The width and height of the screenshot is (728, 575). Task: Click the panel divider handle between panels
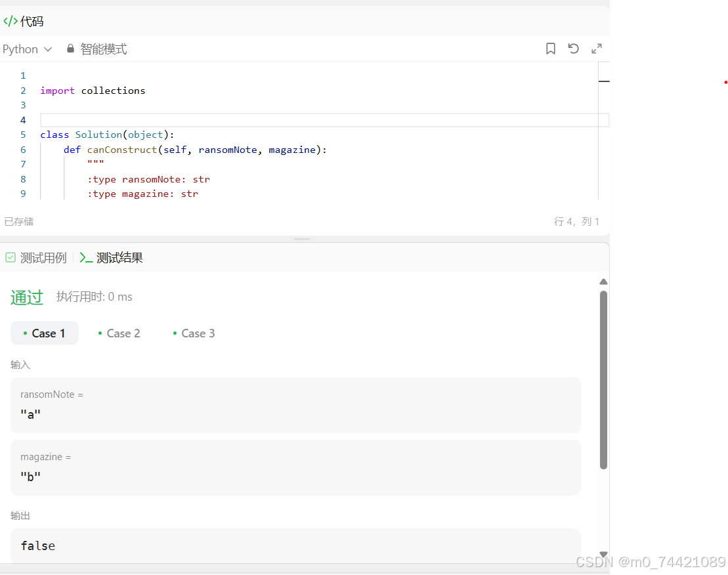coord(302,239)
